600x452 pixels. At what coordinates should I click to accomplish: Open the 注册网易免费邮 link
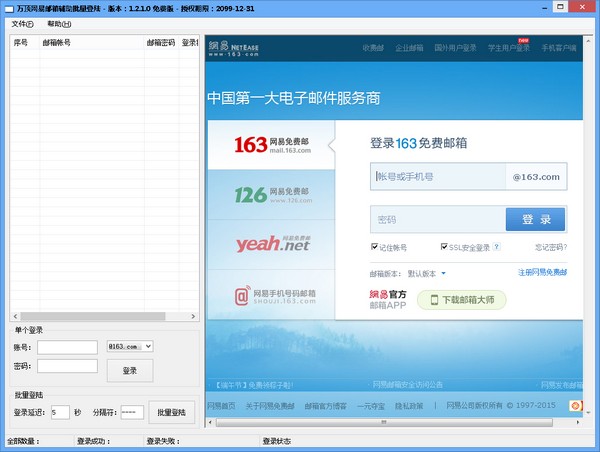(x=542, y=273)
